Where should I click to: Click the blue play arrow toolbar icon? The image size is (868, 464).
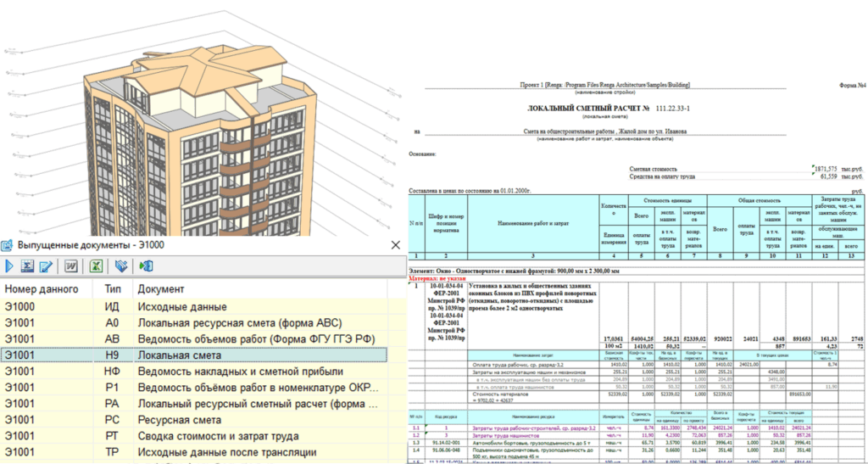(x=10, y=266)
